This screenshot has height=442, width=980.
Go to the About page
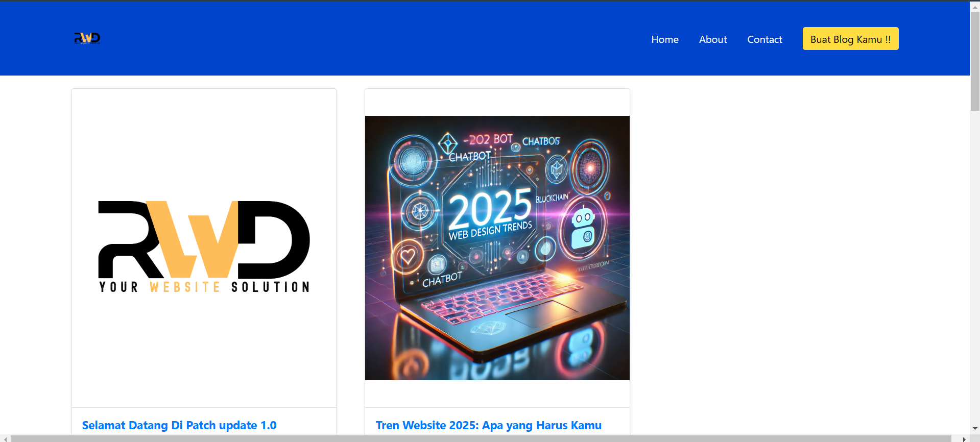712,39
